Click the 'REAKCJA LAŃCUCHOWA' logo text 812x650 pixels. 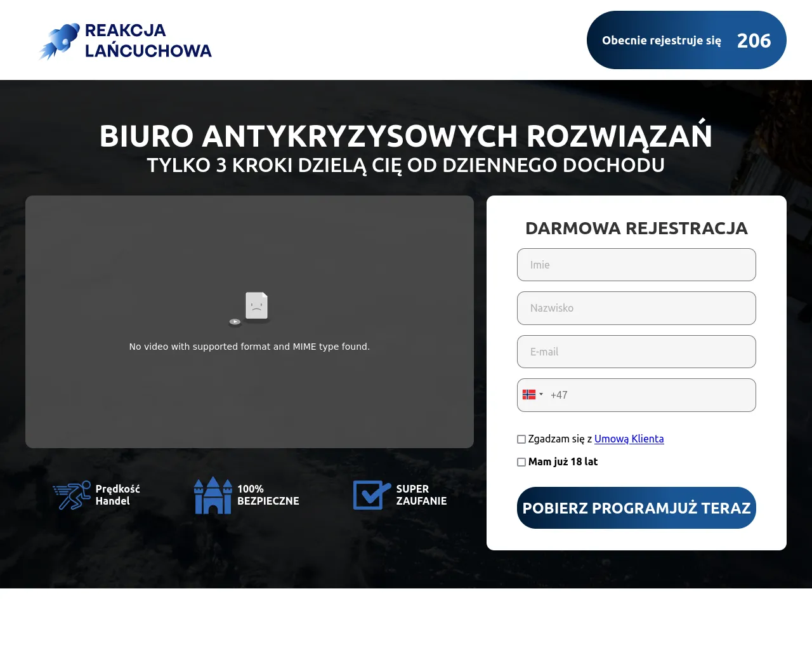148,41
